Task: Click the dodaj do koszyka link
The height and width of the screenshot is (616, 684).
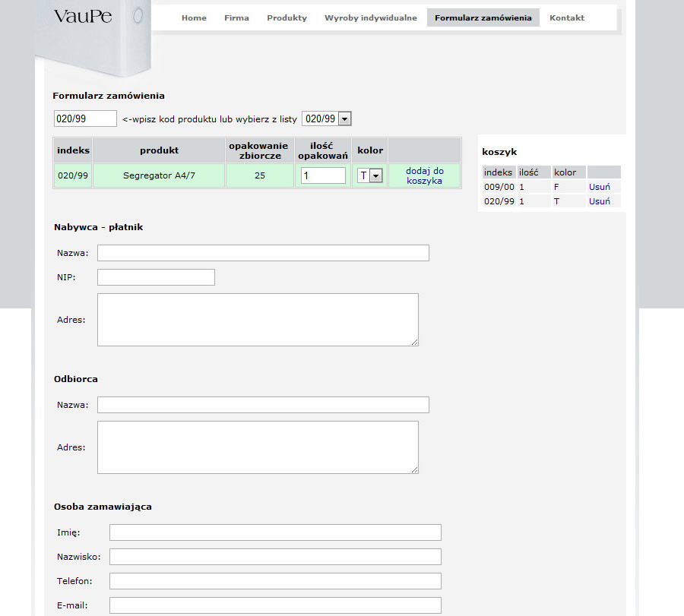Action: click(424, 175)
